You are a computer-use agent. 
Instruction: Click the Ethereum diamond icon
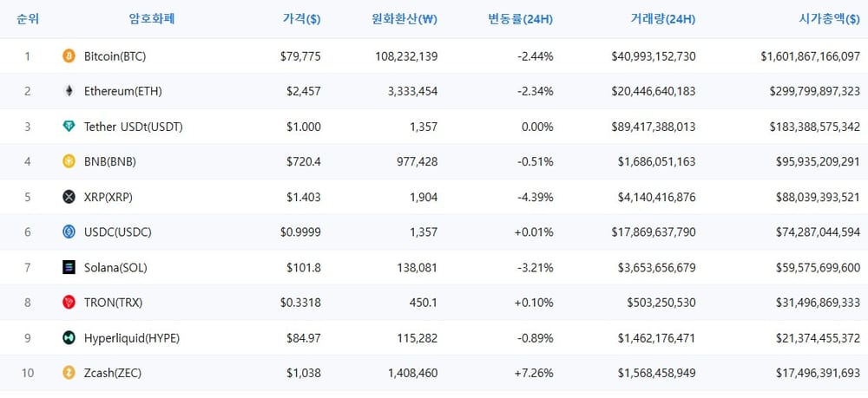69,91
